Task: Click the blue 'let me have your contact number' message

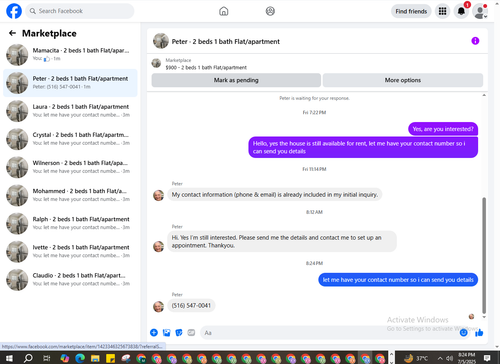Action: point(398,280)
